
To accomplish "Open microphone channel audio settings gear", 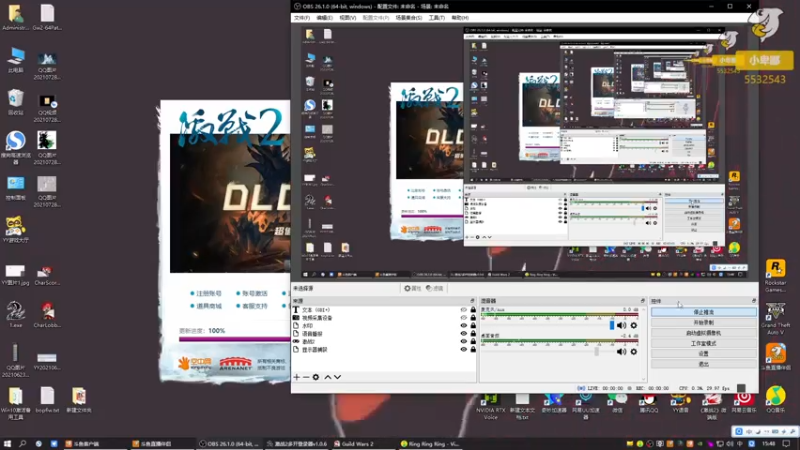I will click(634, 326).
